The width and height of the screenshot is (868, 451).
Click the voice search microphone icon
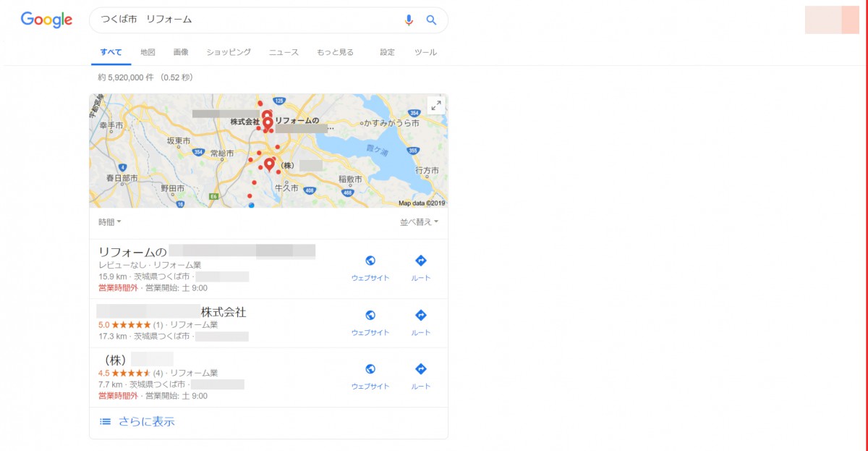(x=409, y=20)
